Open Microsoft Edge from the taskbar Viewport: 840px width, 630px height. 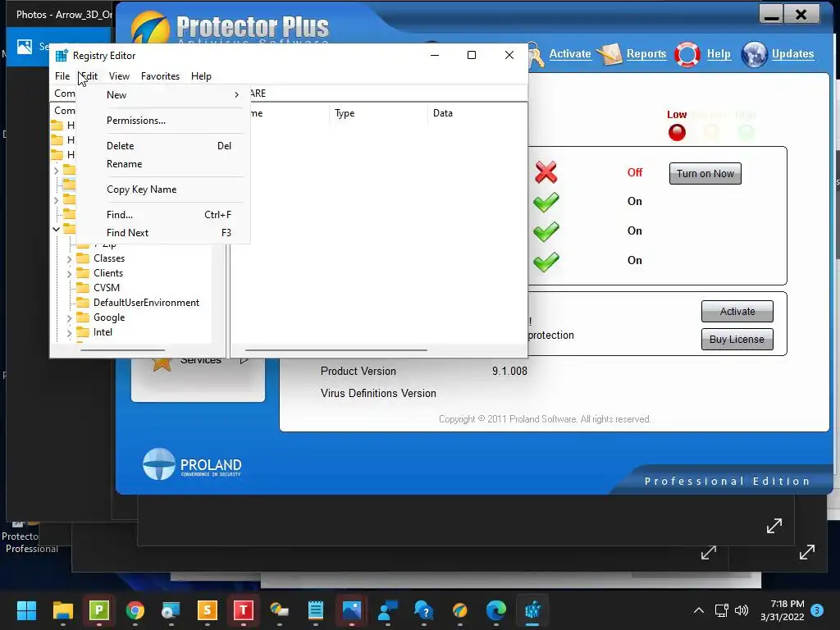pos(496,610)
